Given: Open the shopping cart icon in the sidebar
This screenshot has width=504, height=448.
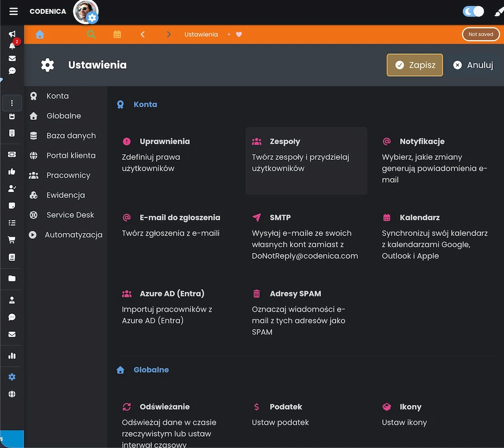Looking at the screenshot, I should 11,239.
